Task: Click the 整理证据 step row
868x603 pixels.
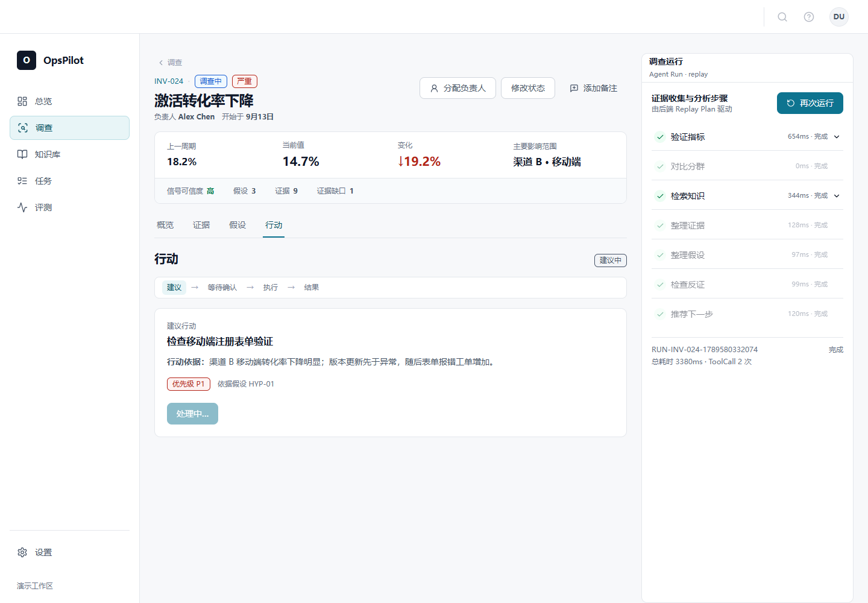Action: coord(747,226)
